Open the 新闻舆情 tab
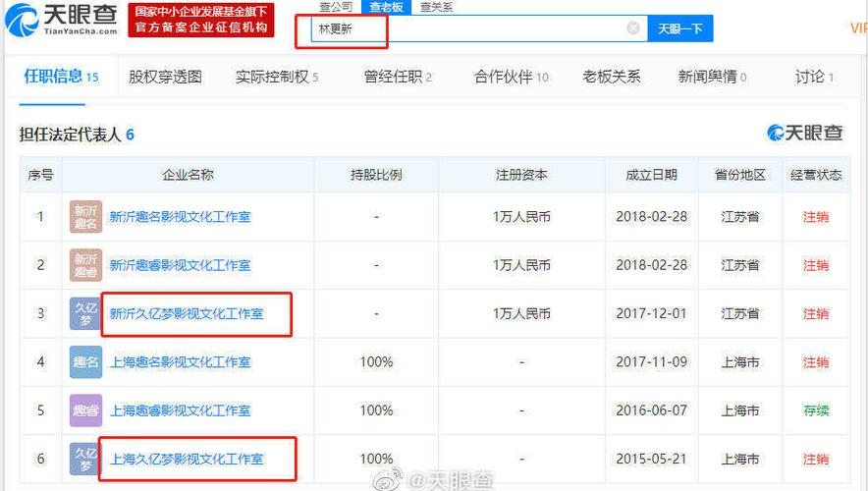This screenshot has width=868, height=491. (x=712, y=77)
